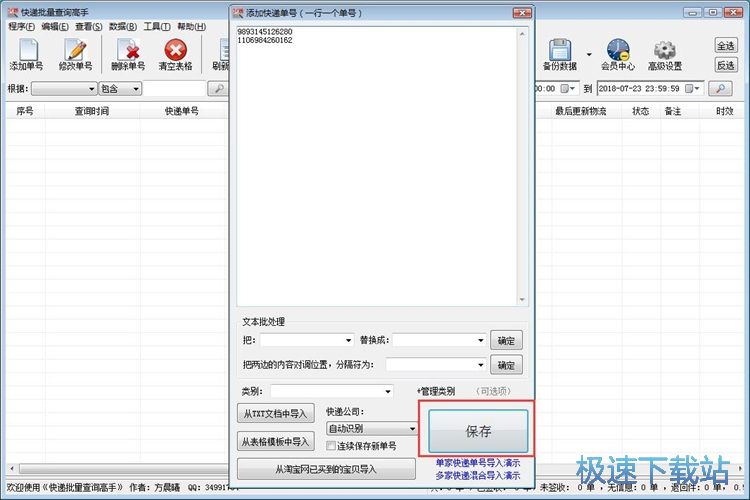Screen dimensions: 750x500
Task: Close the 添加快递单号 dialog
Action: [x=522, y=13]
